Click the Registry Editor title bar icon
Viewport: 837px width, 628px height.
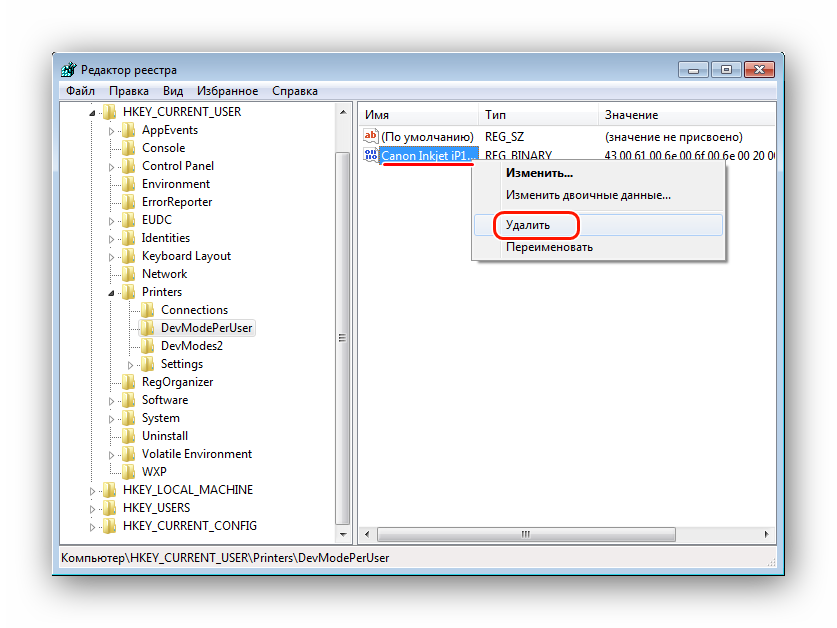pyautogui.click(x=68, y=70)
